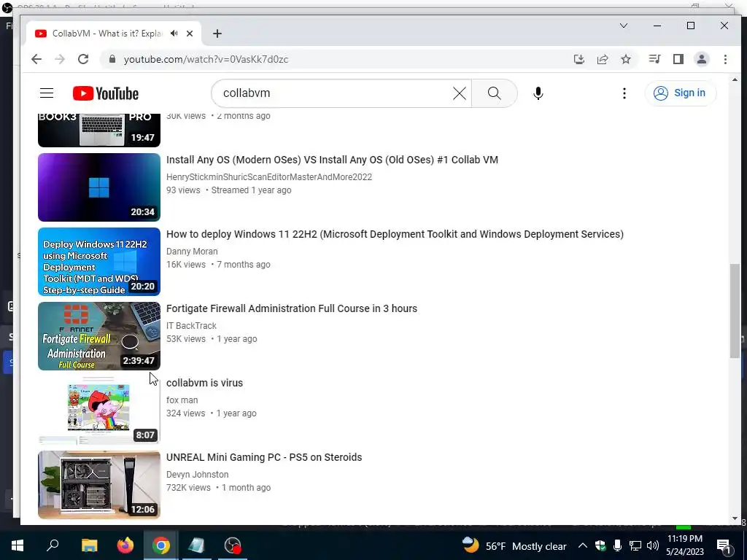
Task: Launch Firefox from taskbar
Action: (x=125, y=545)
